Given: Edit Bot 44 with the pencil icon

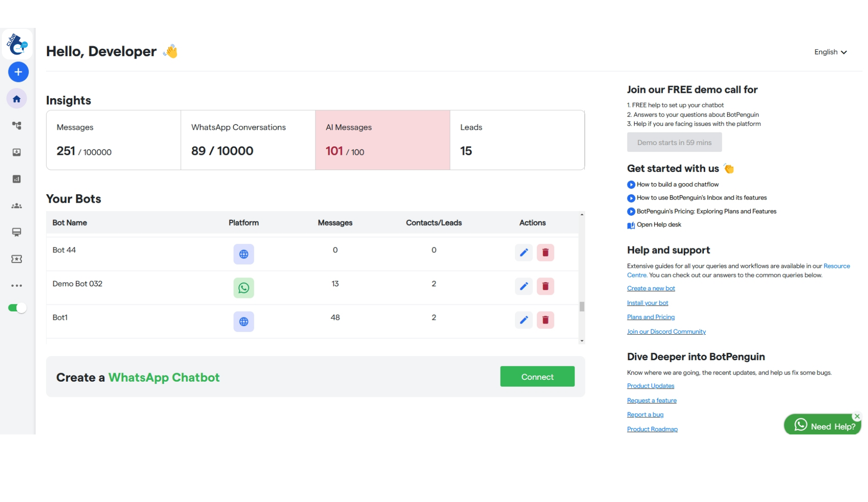Looking at the screenshot, I should pos(524,252).
